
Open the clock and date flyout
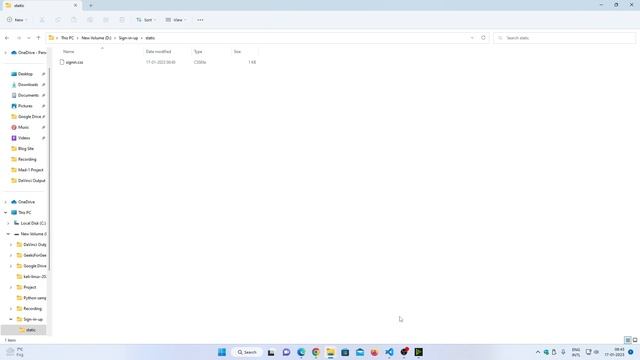[614, 352]
